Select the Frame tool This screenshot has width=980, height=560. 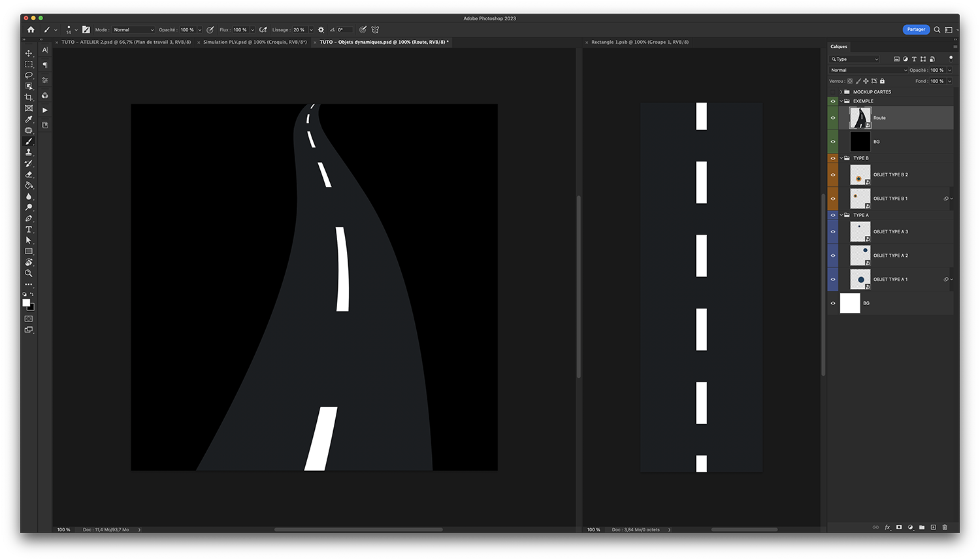point(29,108)
